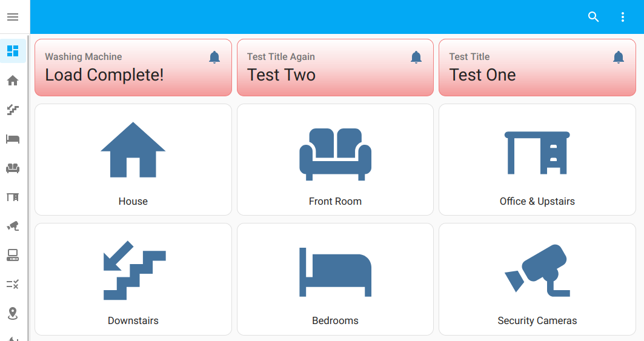The width and height of the screenshot is (644, 341).
Task: Open the Security Cameras card
Action: 537,279
